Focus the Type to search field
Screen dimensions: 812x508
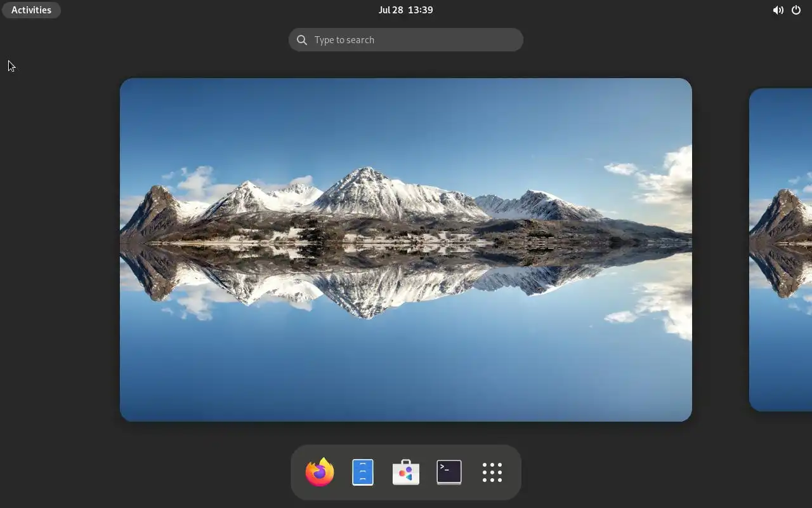click(x=406, y=39)
